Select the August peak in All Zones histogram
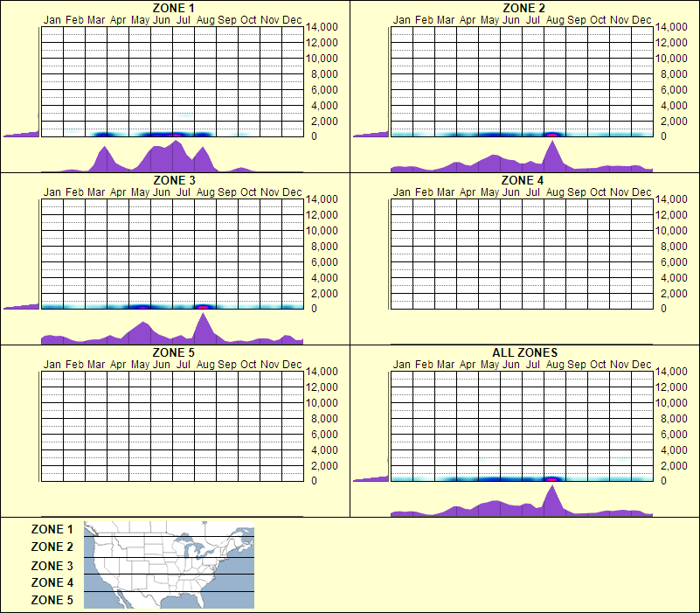 pyautogui.click(x=552, y=499)
